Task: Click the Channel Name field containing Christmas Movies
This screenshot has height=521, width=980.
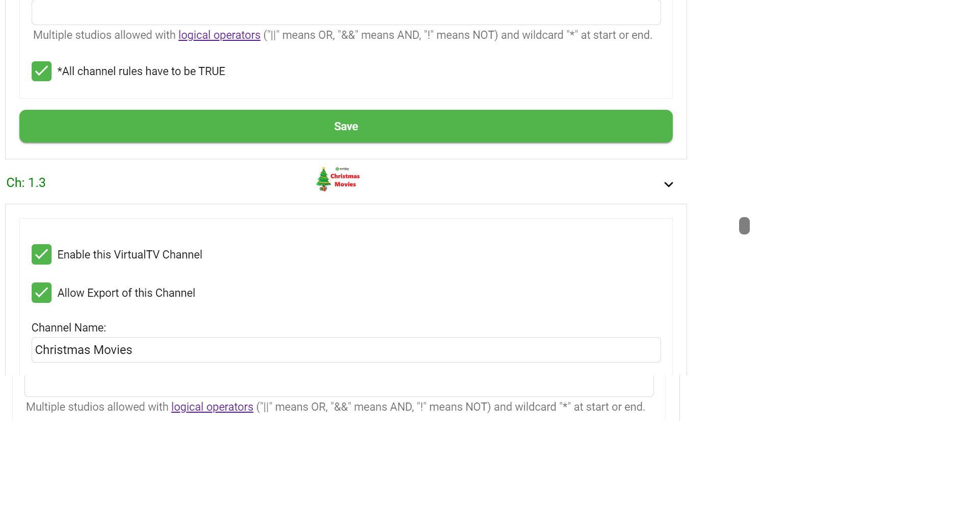Action: (x=346, y=350)
